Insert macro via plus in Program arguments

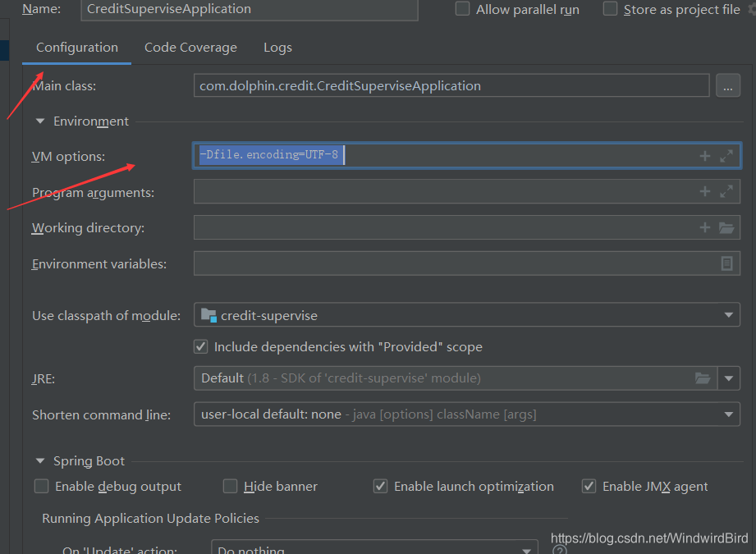pyautogui.click(x=704, y=191)
